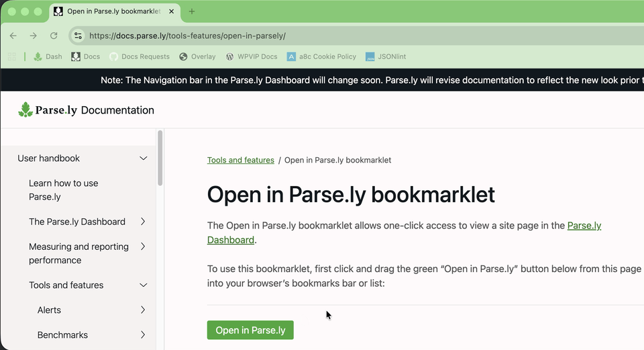
Task: Open the JSONlint bookmark
Action: point(386,57)
